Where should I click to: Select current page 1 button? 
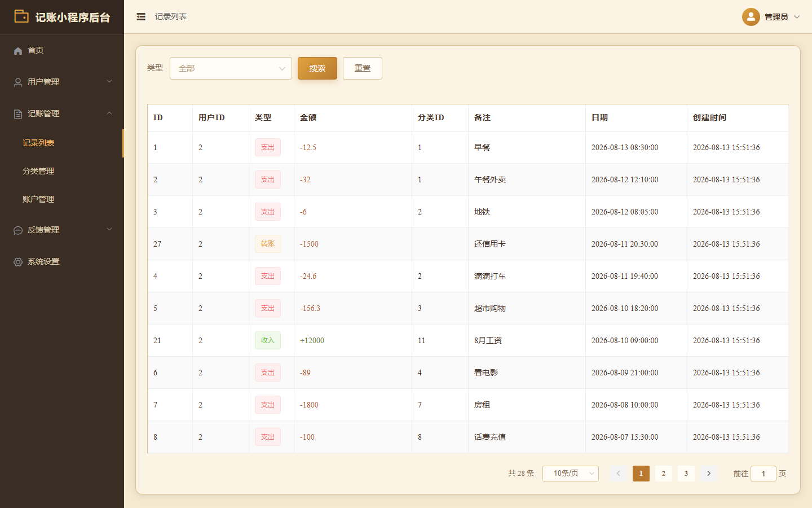[641, 474]
